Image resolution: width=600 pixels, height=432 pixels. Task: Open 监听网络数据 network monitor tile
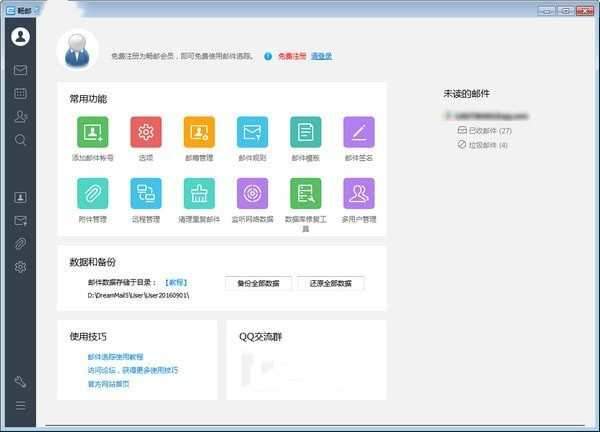tap(252, 193)
